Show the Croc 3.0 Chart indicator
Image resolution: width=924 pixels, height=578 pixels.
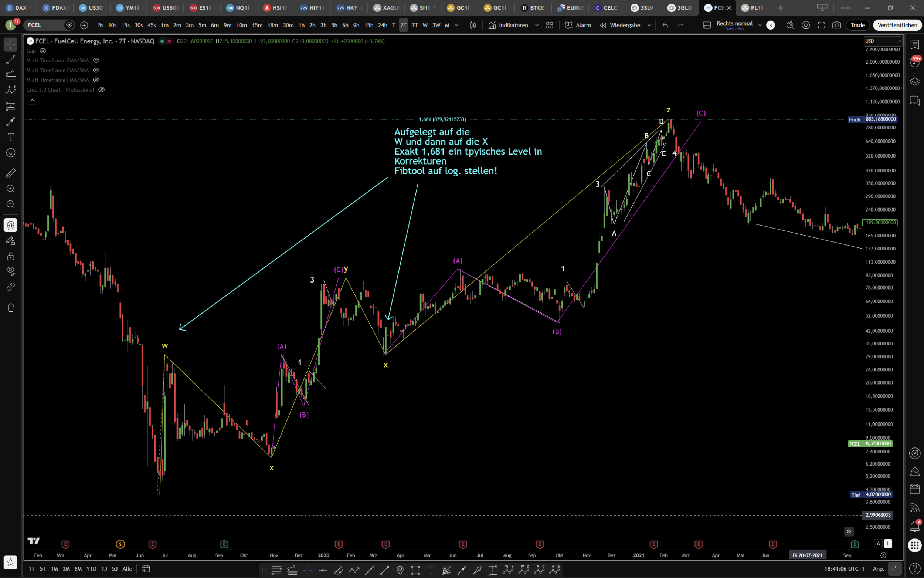pyautogui.click(x=102, y=90)
